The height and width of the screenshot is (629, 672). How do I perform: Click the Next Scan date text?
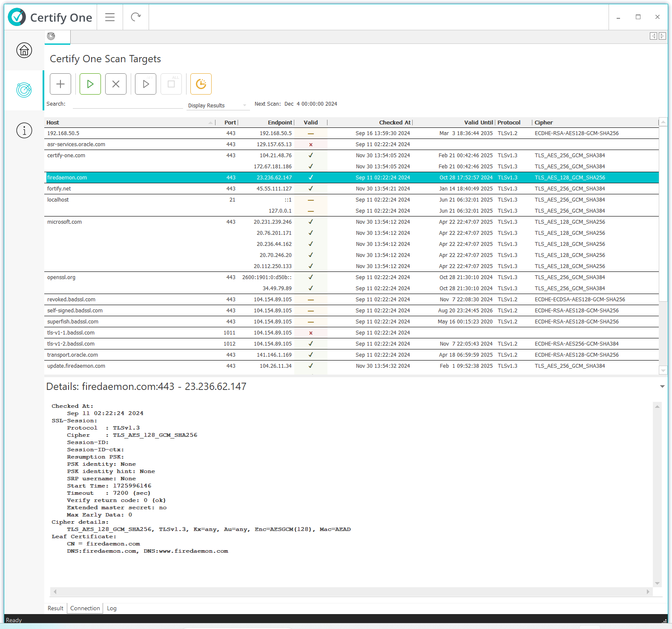310,104
